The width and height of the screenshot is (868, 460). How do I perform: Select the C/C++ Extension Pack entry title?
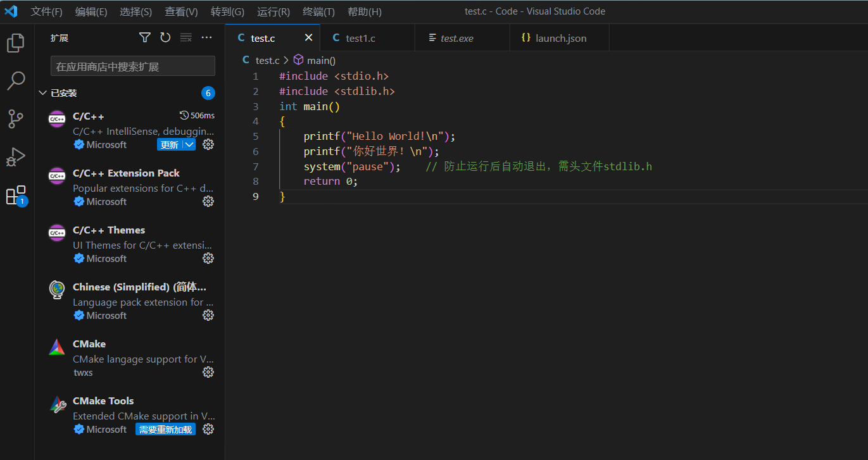(x=126, y=173)
